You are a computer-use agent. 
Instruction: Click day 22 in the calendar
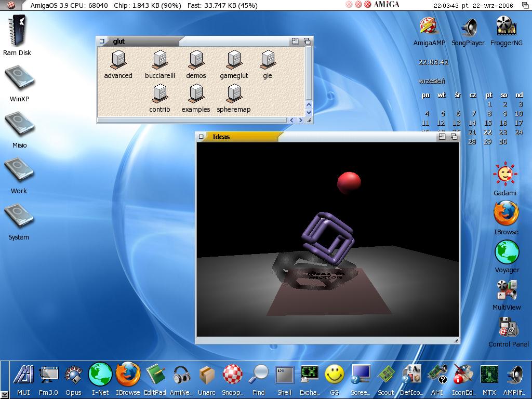point(487,132)
